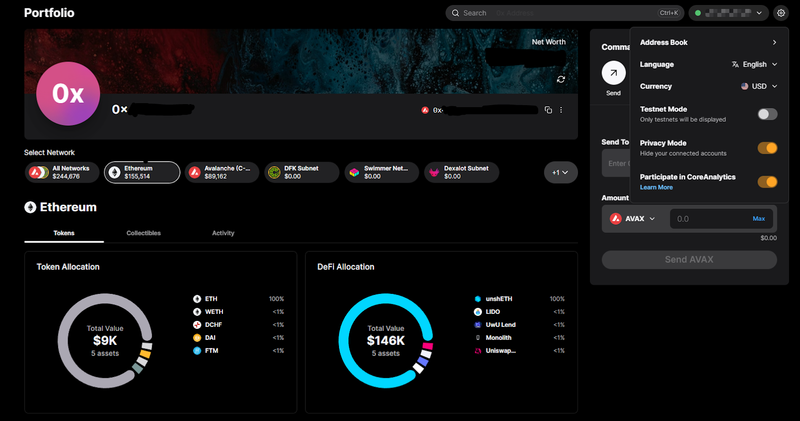Image resolution: width=800 pixels, height=421 pixels.
Task: Click the UwU Lend protocol icon
Action: click(478, 325)
